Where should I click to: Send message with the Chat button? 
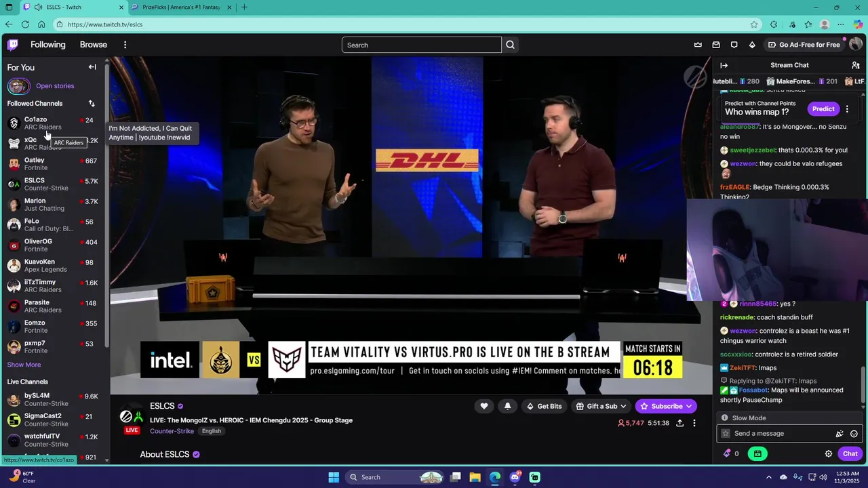[850, 453]
